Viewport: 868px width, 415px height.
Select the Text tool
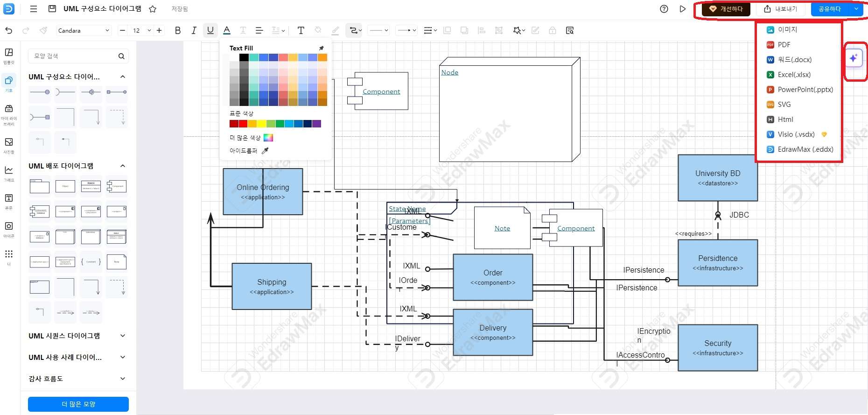[x=301, y=30]
